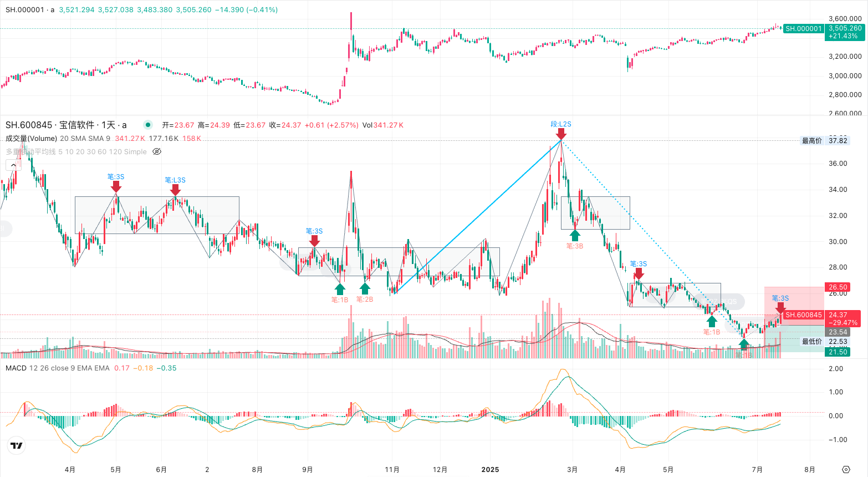868x477 pixels.
Task: Select the 笔:3S arrow inside the red stop zone
Action: tap(780, 308)
